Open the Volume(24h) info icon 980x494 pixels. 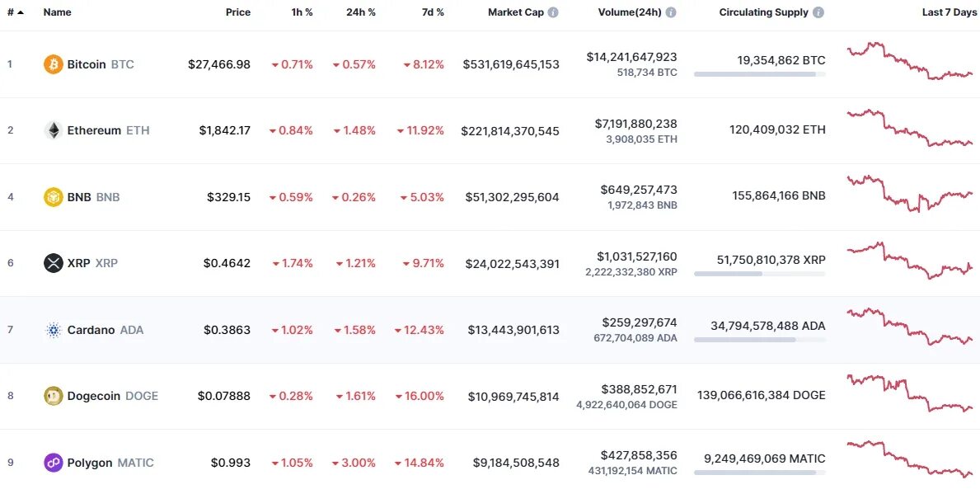[671, 12]
